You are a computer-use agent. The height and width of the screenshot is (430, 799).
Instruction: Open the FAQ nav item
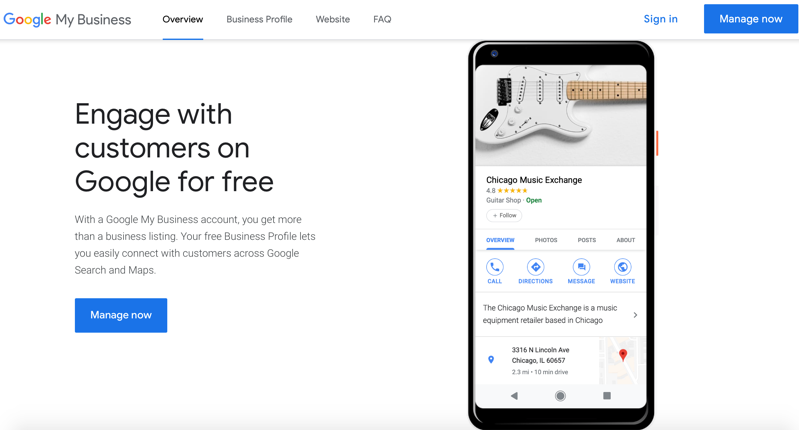tap(382, 19)
